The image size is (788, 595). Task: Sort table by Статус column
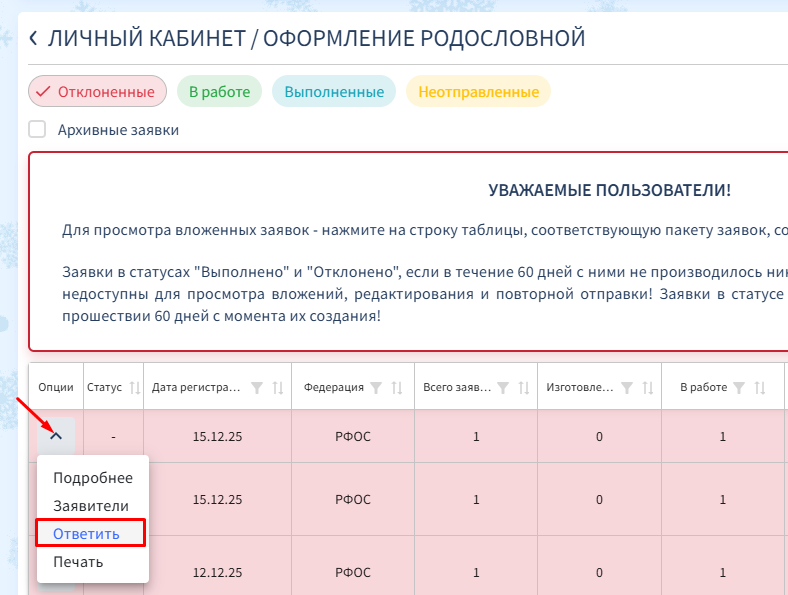click(135, 388)
